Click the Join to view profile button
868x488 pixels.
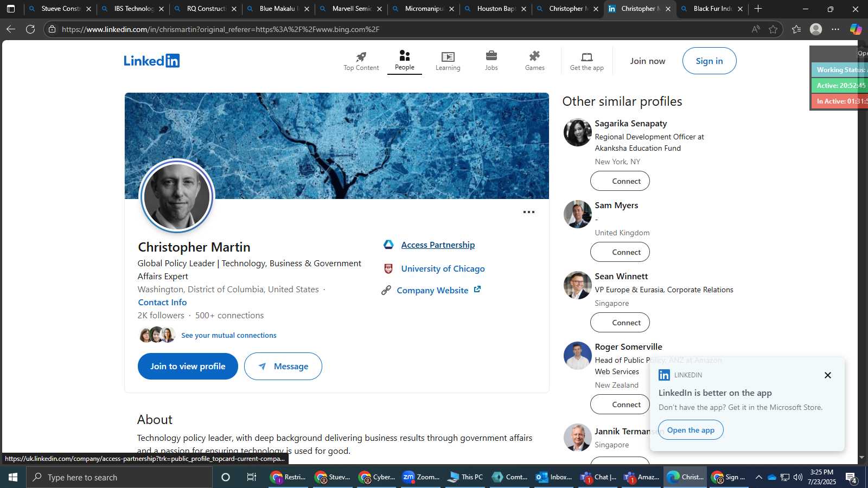click(x=188, y=366)
